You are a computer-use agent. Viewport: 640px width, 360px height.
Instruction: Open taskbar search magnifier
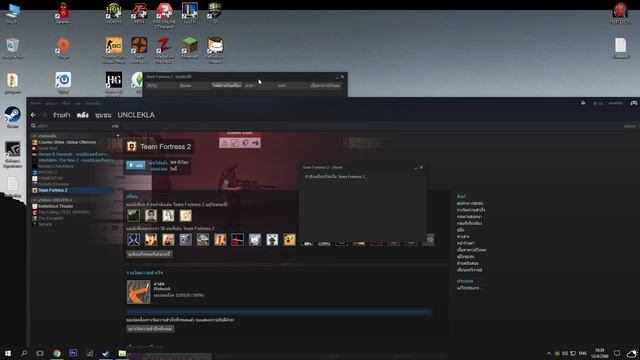pyautogui.click(x=24, y=353)
